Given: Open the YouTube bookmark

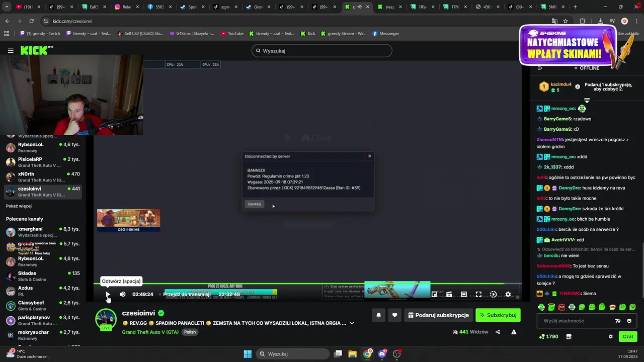Looking at the screenshot, I should (x=232, y=34).
